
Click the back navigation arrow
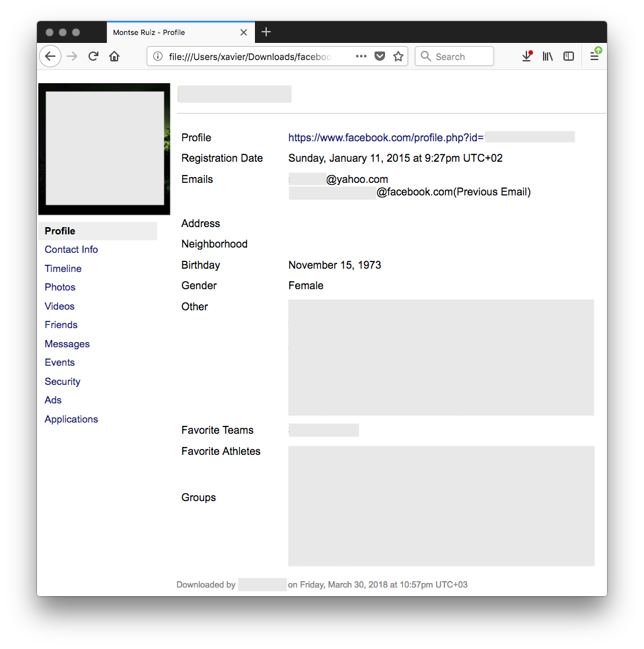pyautogui.click(x=50, y=56)
